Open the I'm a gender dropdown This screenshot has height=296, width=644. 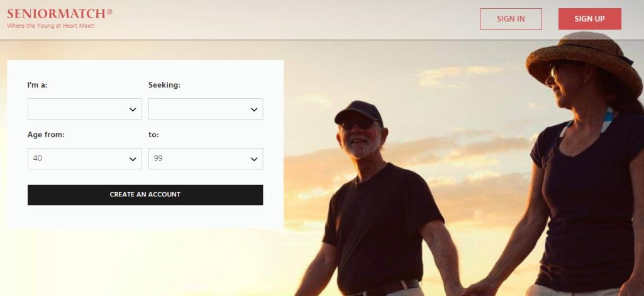pos(85,109)
